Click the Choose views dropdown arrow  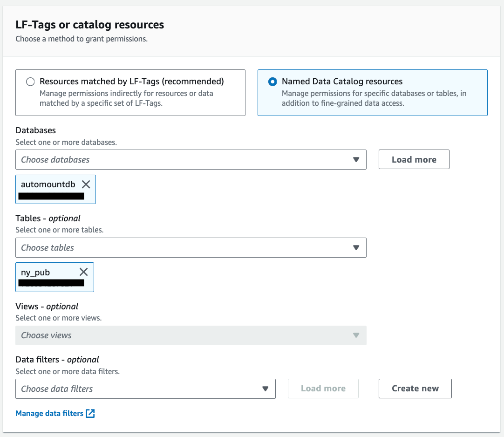point(356,335)
